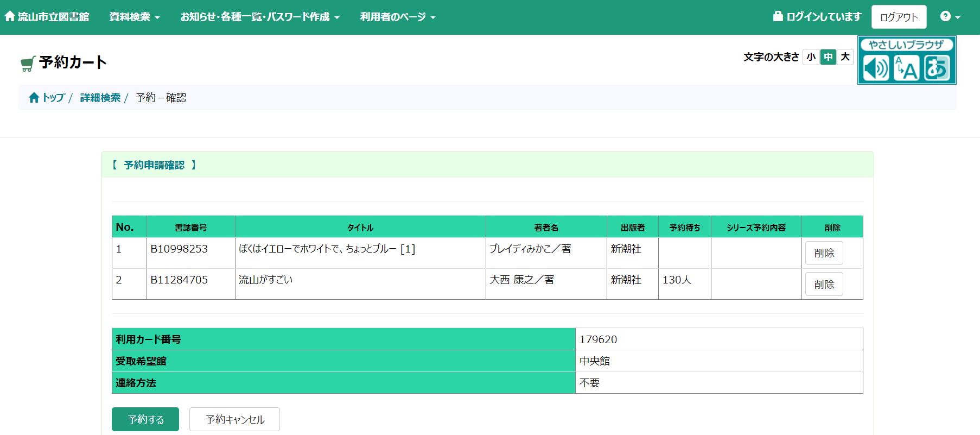Click the 予約キャンセル button
980x435 pixels.
click(234, 419)
